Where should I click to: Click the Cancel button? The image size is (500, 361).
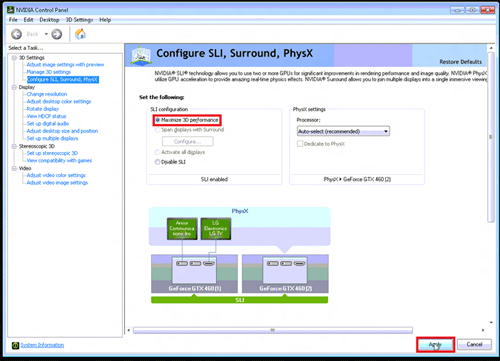pyautogui.click(x=474, y=344)
